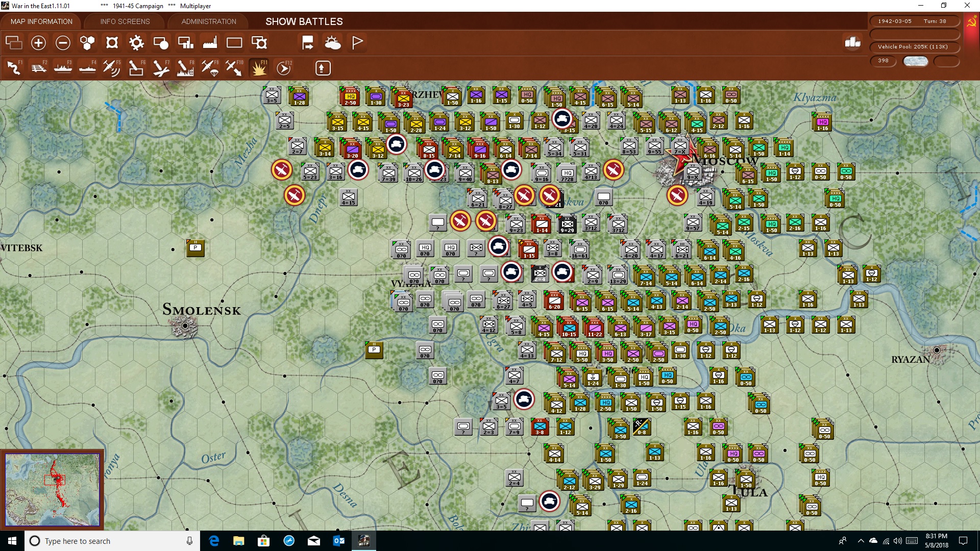The image size is (980, 551).
Task: Click the rectangle with bar chart icon
Action: (x=185, y=43)
